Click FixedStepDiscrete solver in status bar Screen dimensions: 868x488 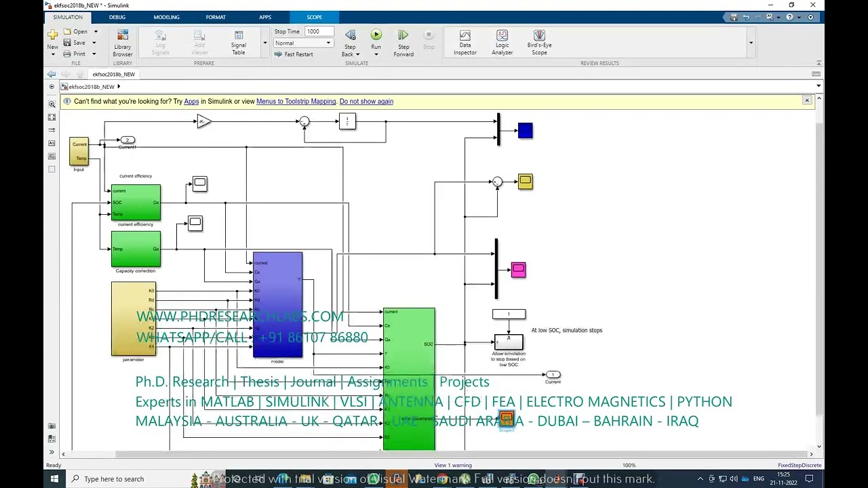[800, 465]
